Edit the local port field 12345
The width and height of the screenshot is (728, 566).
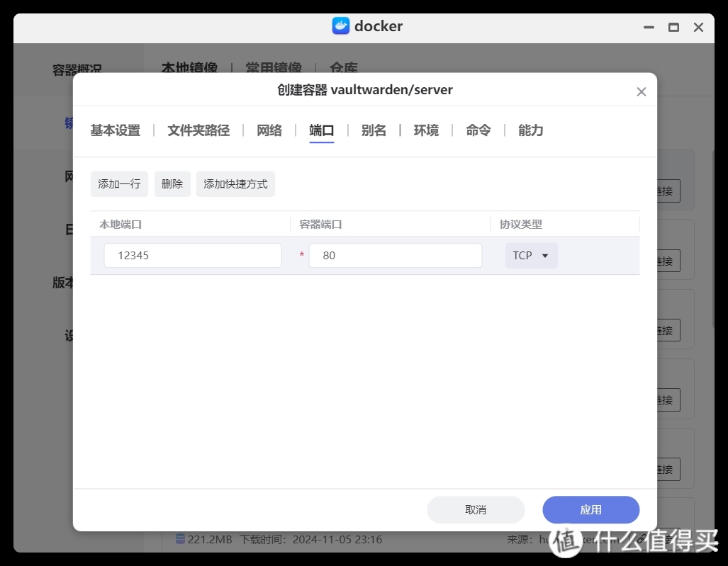[193, 256]
